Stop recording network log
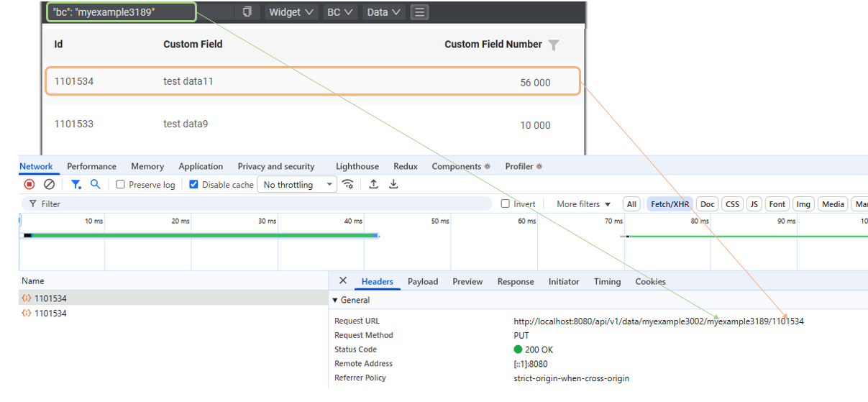 [29, 185]
